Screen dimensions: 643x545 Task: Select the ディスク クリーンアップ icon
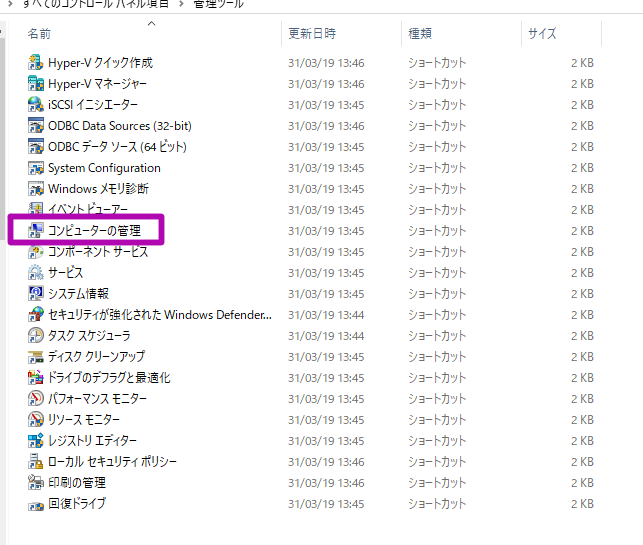point(36,357)
